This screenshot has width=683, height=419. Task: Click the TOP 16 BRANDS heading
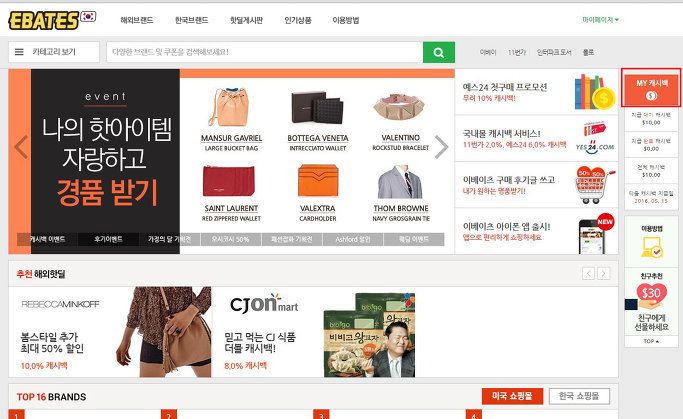tap(51, 397)
